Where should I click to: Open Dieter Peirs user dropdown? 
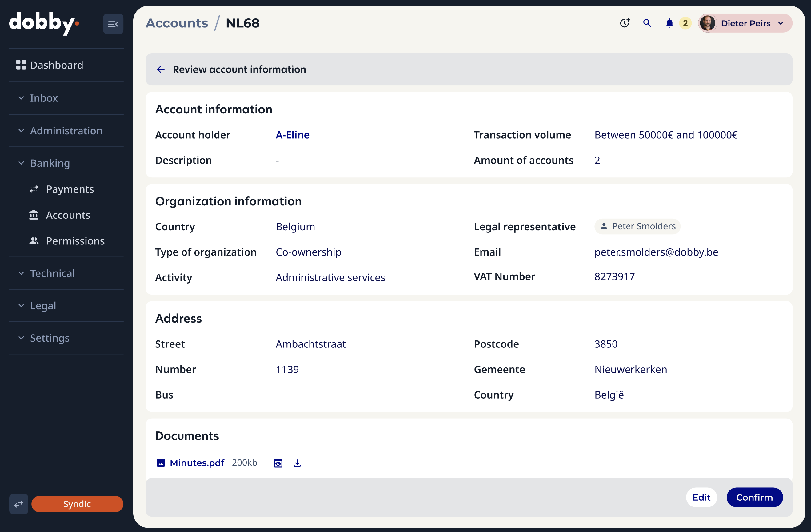click(x=745, y=23)
